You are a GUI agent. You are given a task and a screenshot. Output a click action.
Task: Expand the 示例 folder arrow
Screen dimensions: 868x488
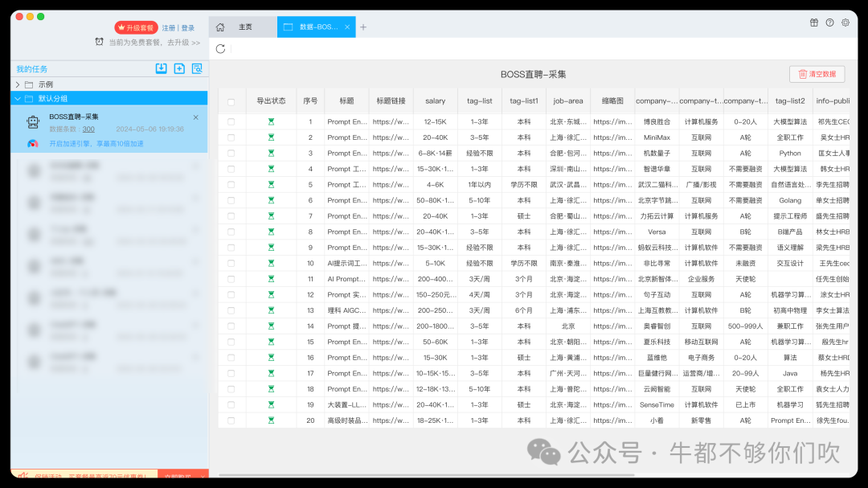click(18, 84)
